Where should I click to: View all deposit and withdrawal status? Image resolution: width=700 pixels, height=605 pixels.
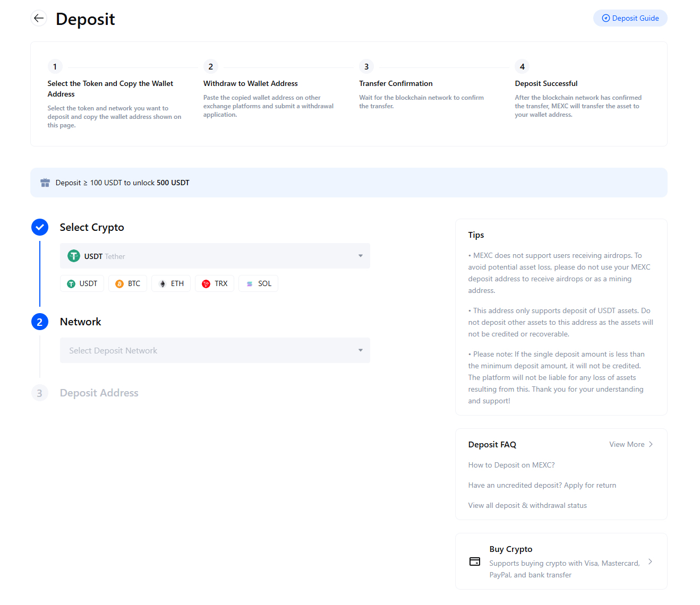point(527,505)
